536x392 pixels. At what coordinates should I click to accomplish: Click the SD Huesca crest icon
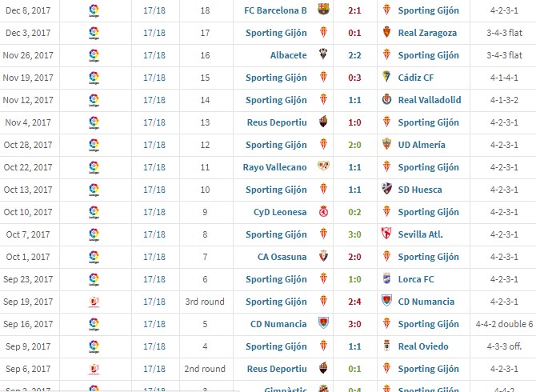(x=386, y=189)
